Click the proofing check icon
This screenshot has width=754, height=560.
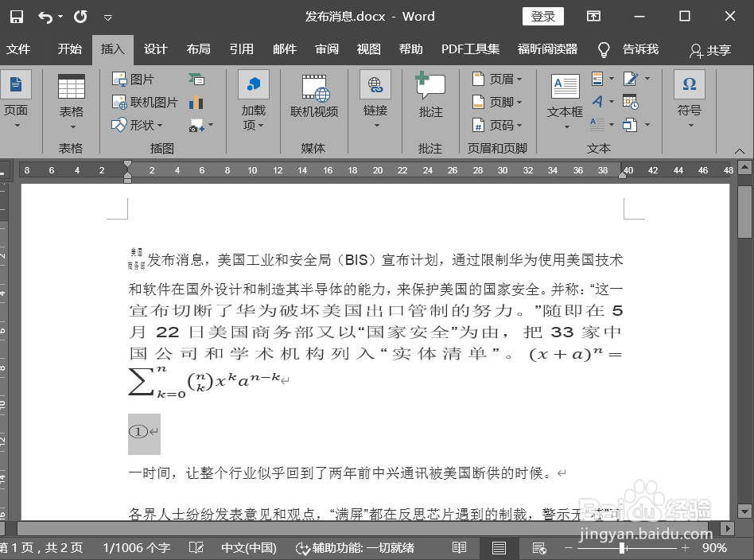(x=196, y=547)
